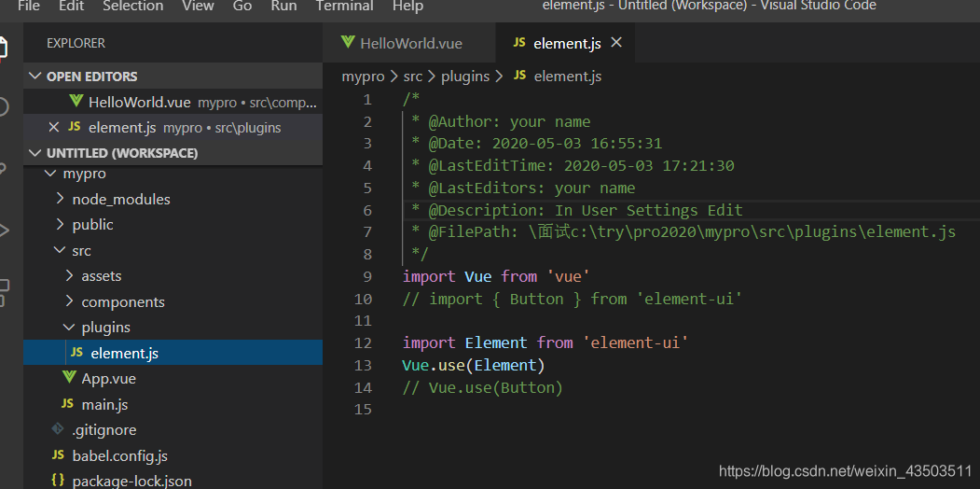Collapse the src folder

pos(60,251)
